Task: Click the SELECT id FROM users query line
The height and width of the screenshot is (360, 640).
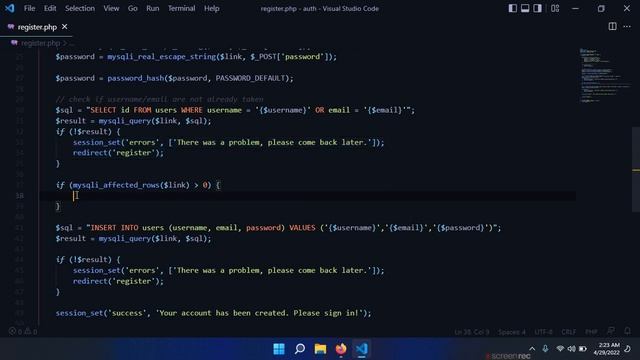Action: point(235,110)
